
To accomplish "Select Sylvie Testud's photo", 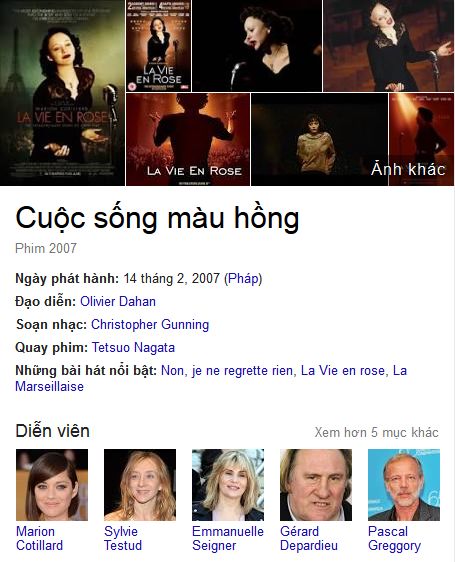I will (140, 485).
